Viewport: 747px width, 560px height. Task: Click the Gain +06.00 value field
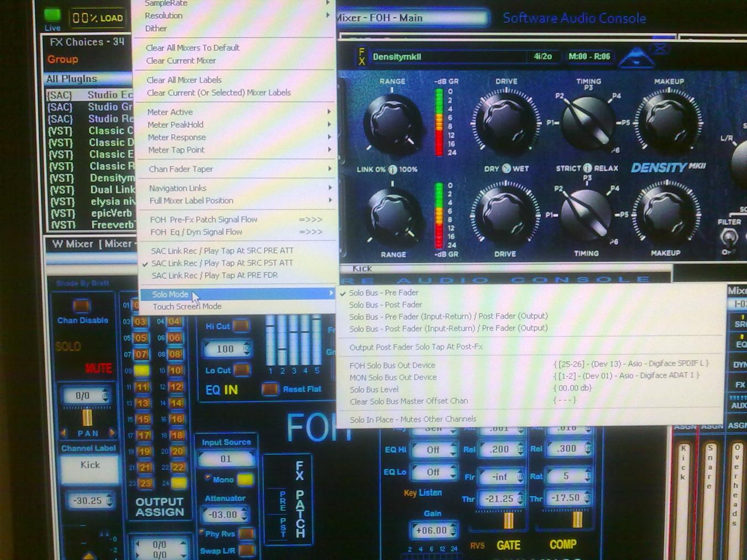pyautogui.click(x=433, y=531)
